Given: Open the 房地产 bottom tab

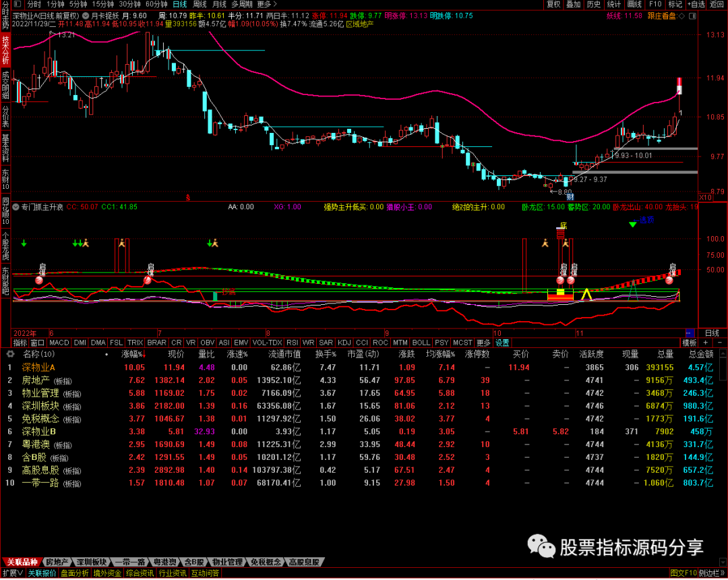Looking at the screenshot, I should (x=57, y=562).
